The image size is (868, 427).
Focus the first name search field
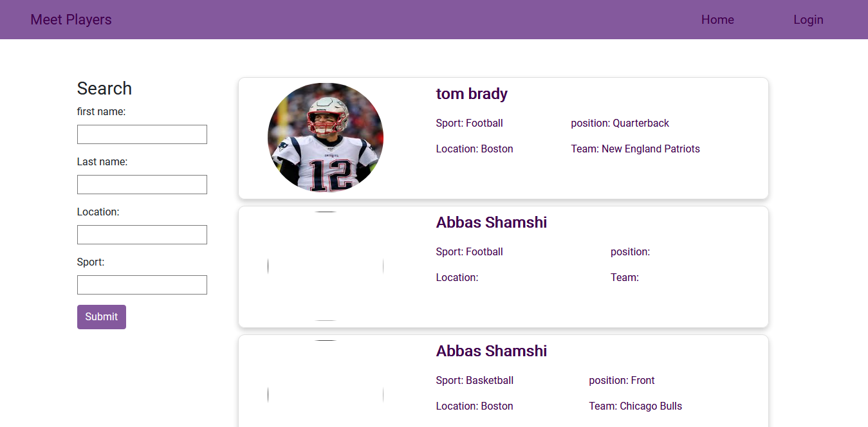[x=142, y=134]
